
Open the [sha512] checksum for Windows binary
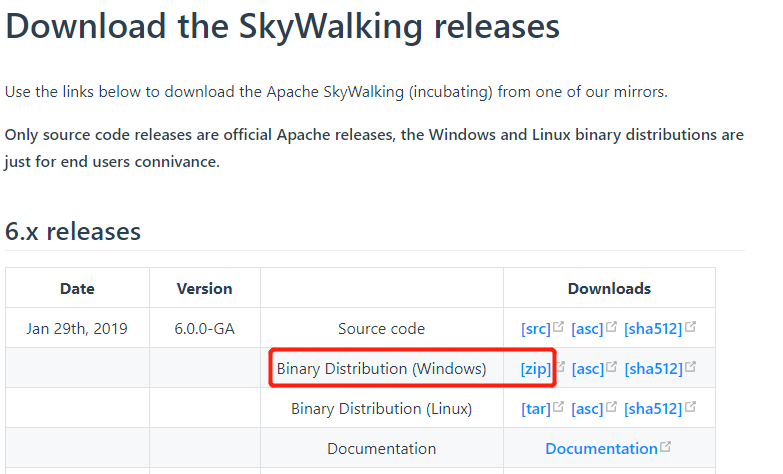point(653,369)
